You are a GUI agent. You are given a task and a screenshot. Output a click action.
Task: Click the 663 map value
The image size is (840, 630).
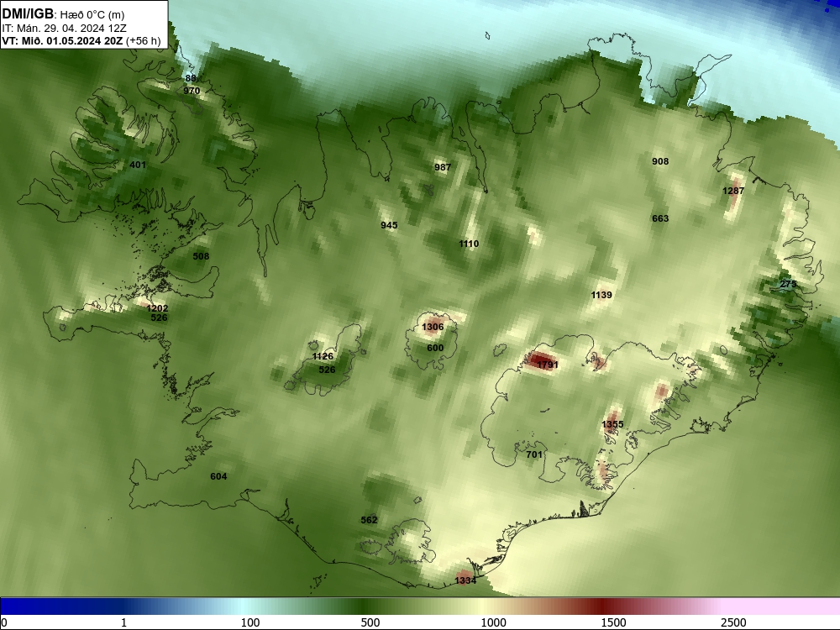[660, 218]
